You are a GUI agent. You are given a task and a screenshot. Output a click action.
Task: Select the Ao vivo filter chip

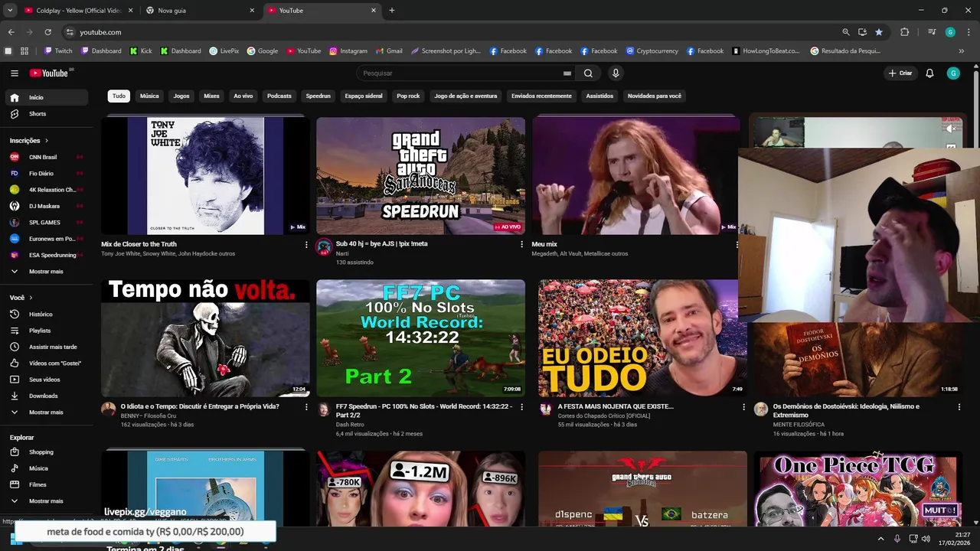(x=243, y=96)
